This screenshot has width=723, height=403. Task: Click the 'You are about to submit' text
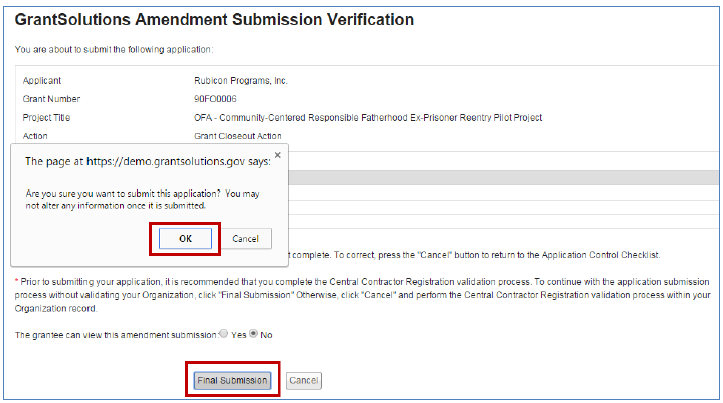point(113,49)
